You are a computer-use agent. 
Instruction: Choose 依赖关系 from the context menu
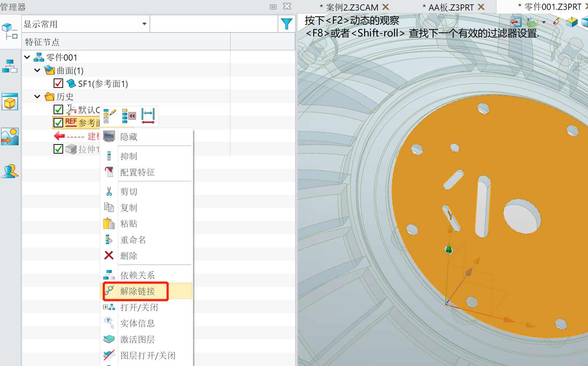click(x=146, y=275)
